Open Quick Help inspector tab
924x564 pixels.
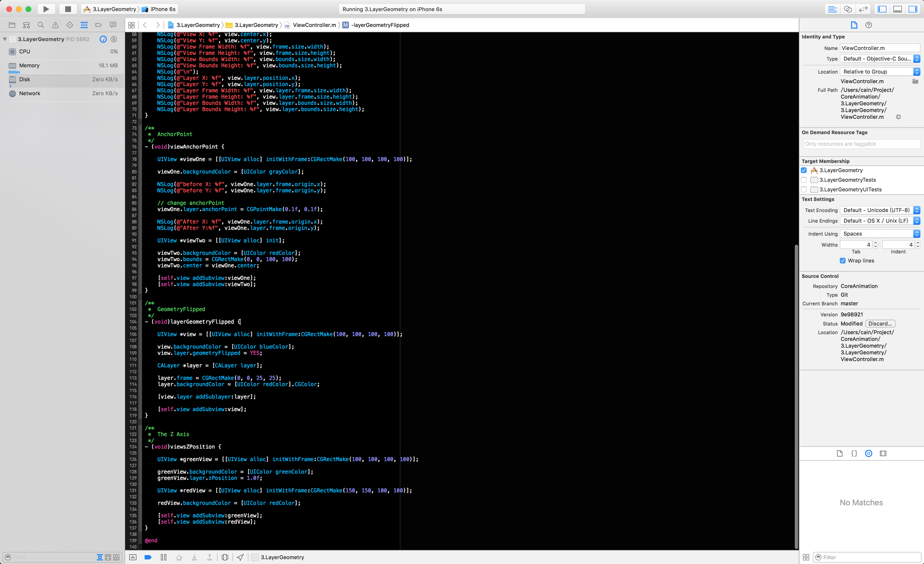(x=868, y=25)
